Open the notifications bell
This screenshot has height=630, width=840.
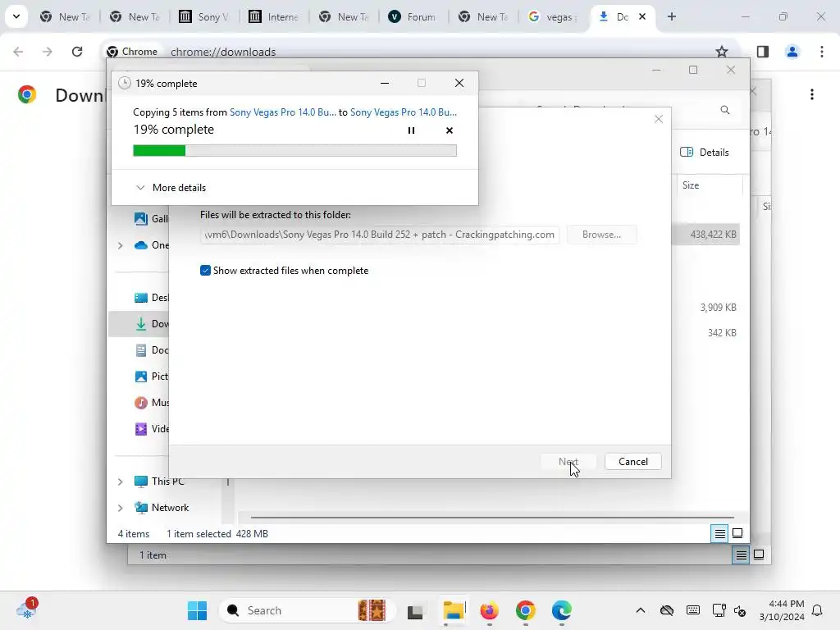coord(817,610)
